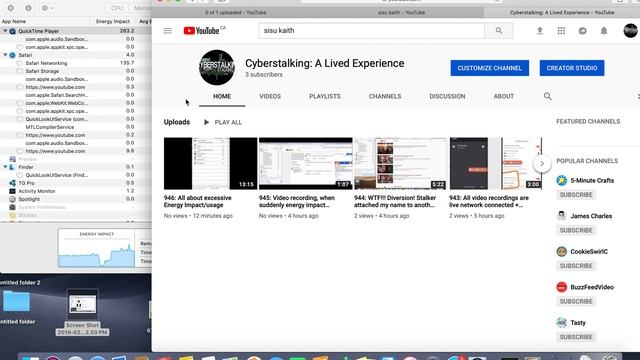The image size is (640, 360).
Task: Subscribe to CookieSwirlC
Action: click(576, 266)
